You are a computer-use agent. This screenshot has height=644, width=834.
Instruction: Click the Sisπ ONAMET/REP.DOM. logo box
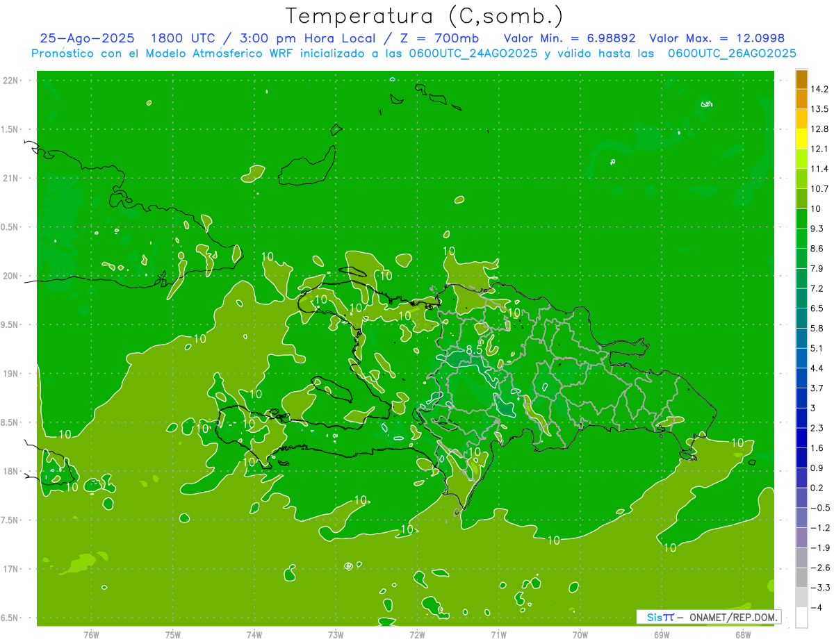(x=708, y=617)
